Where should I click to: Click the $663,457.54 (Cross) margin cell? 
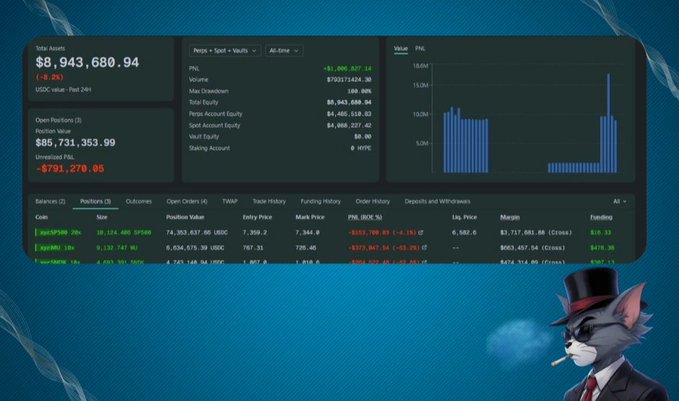(x=533, y=248)
